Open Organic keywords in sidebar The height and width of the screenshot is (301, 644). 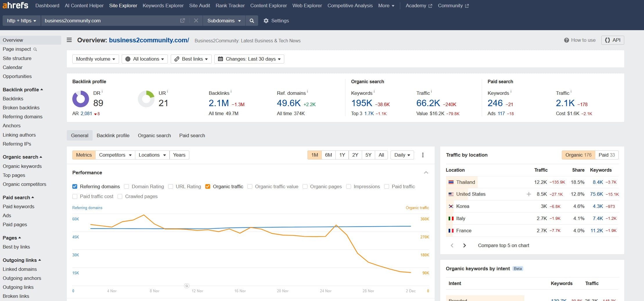point(22,166)
